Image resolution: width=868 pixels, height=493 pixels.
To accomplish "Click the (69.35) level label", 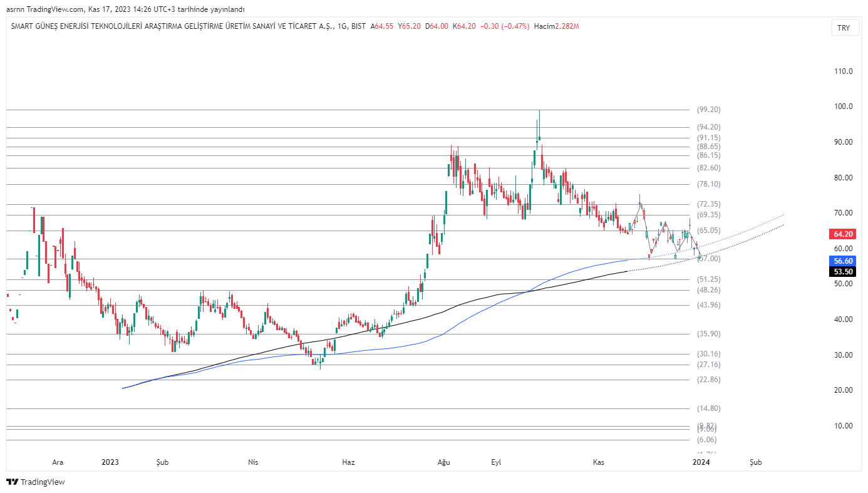I will [709, 215].
